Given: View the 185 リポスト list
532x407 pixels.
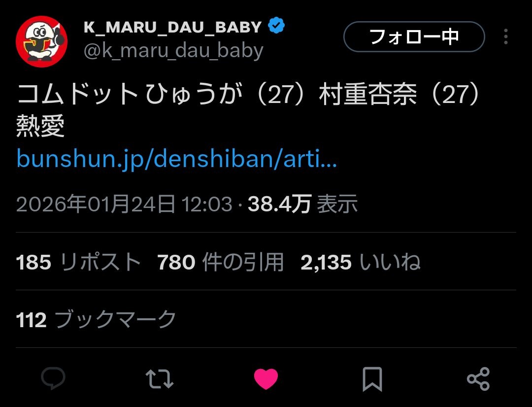Looking at the screenshot, I should (78, 262).
